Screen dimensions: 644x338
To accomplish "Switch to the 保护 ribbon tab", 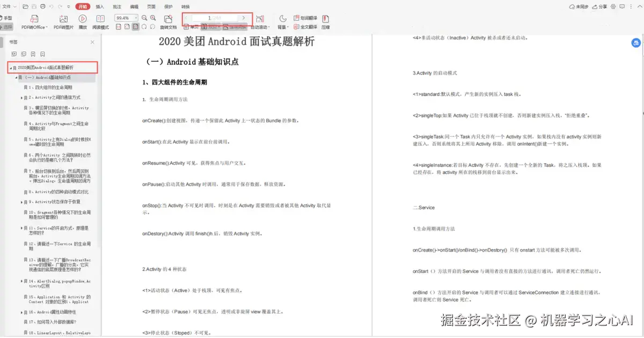I will pos(168,6).
